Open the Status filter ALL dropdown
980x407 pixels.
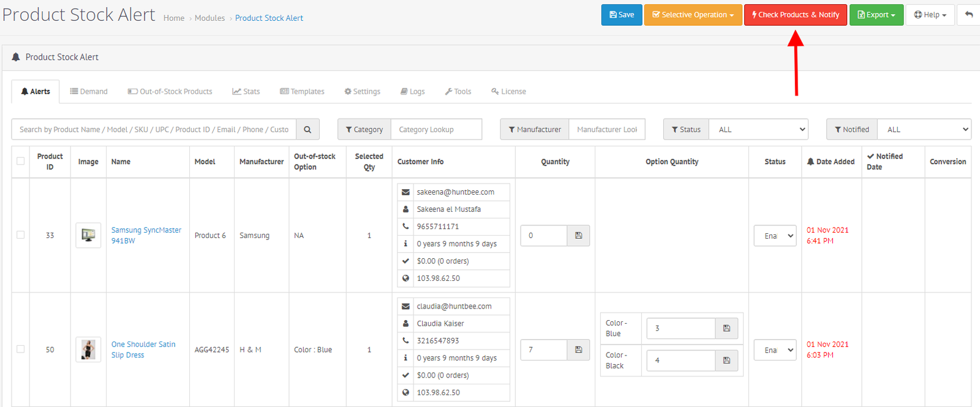(x=759, y=129)
